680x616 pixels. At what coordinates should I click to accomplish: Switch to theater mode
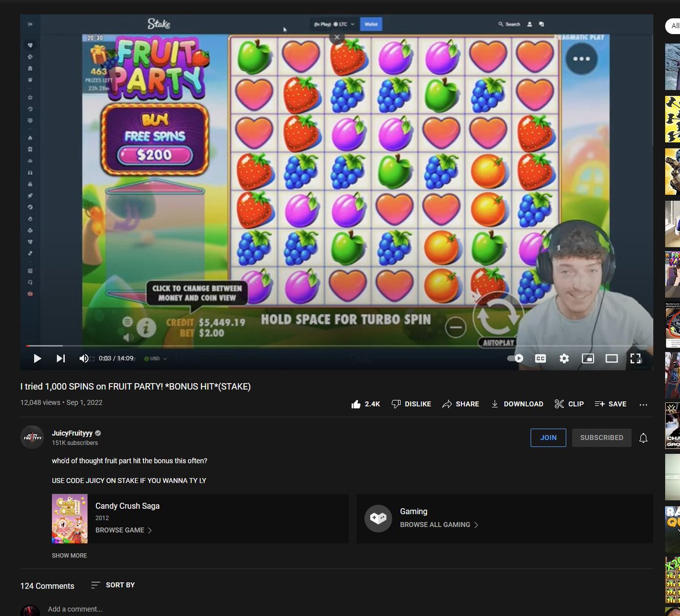(611, 358)
